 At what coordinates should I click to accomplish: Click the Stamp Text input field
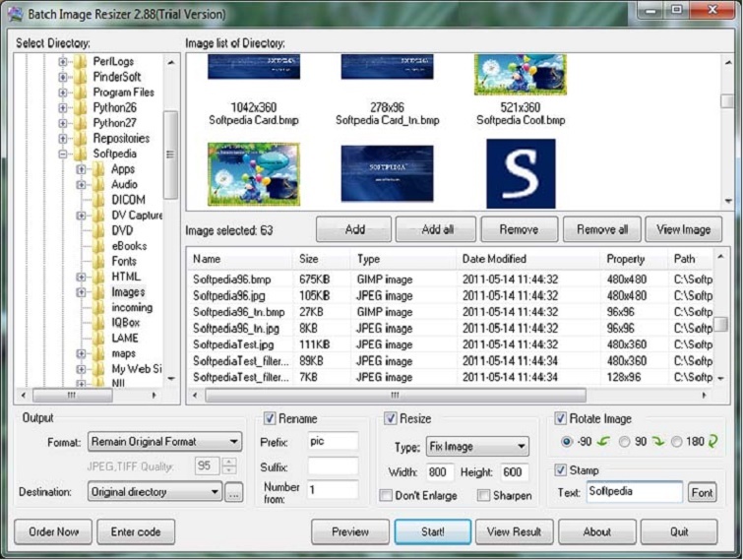coord(634,492)
